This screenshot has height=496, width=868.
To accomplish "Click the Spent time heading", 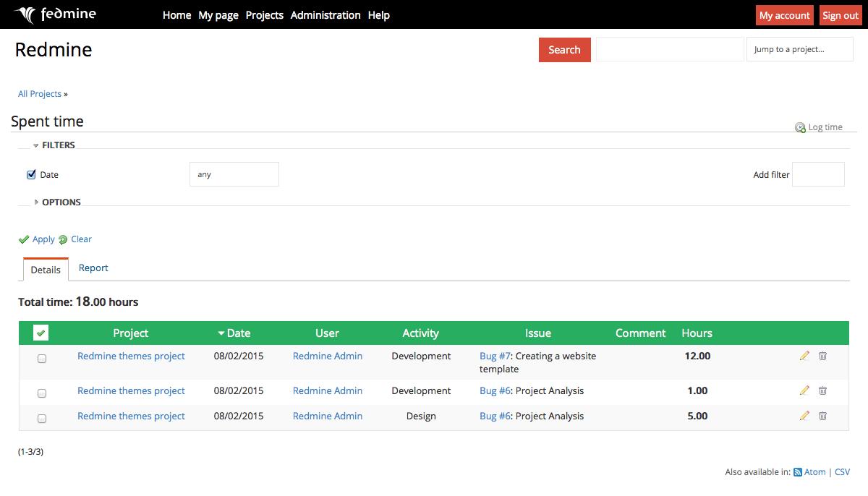I will (x=47, y=121).
